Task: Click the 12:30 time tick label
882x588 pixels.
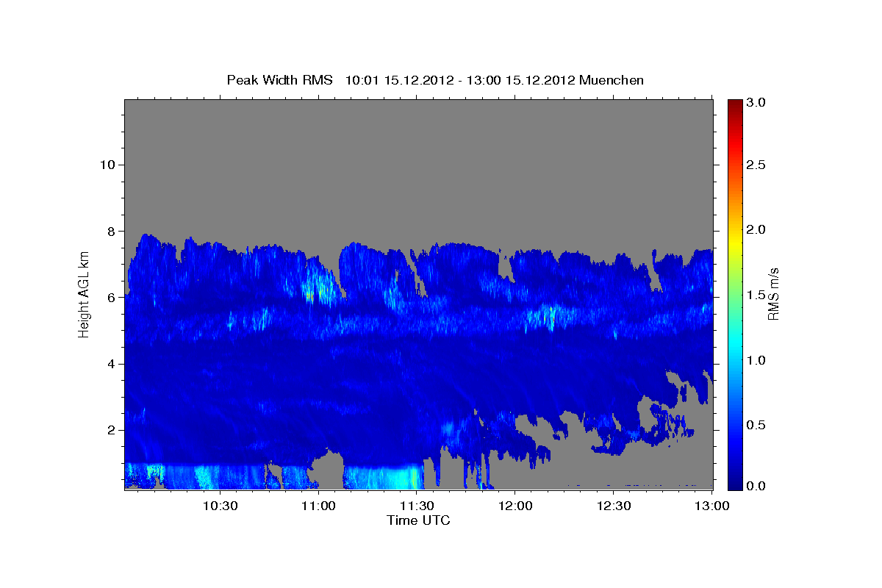Action: pyautogui.click(x=614, y=506)
